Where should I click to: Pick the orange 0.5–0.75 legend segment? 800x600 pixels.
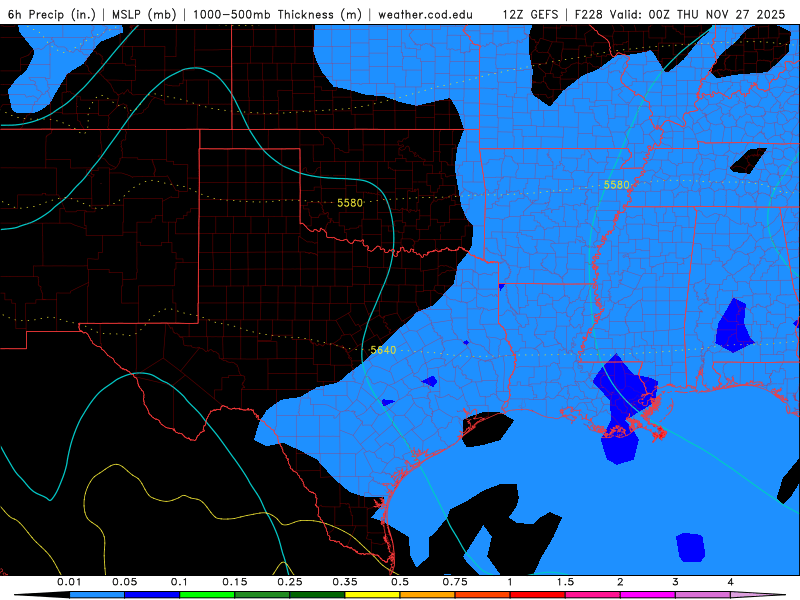pyautogui.click(x=428, y=595)
